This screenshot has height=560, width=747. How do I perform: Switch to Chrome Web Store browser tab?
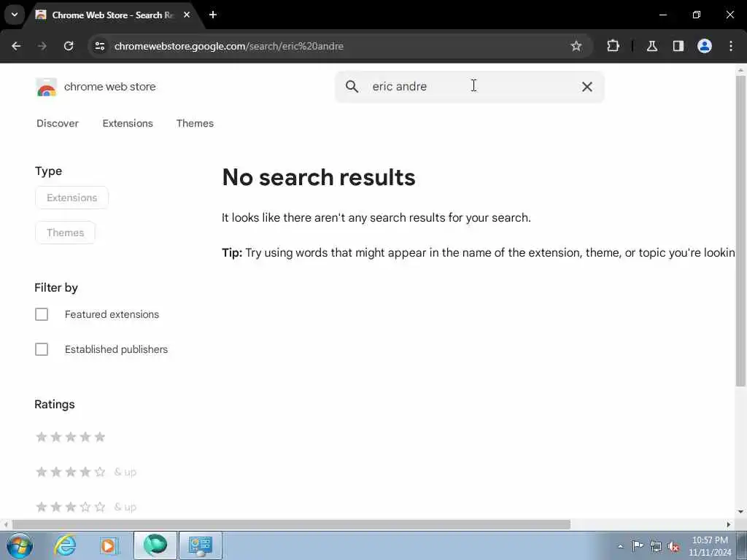pyautogui.click(x=113, y=15)
